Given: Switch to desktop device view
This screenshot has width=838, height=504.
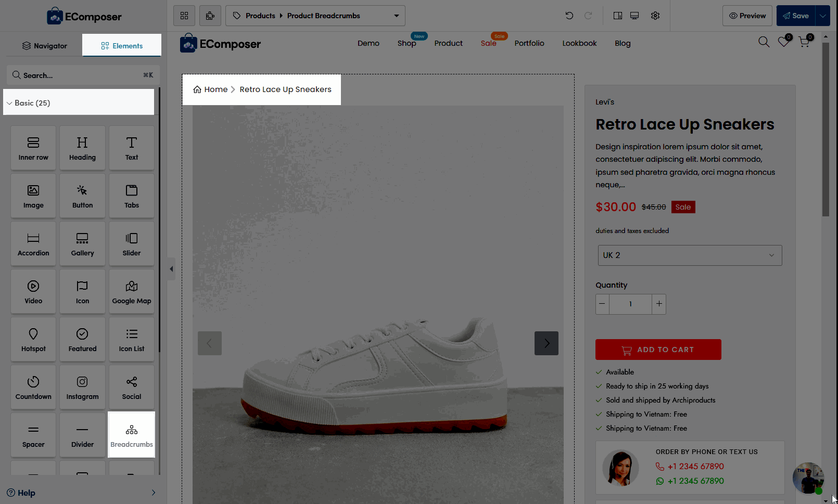Looking at the screenshot, I should pos(634,16).
